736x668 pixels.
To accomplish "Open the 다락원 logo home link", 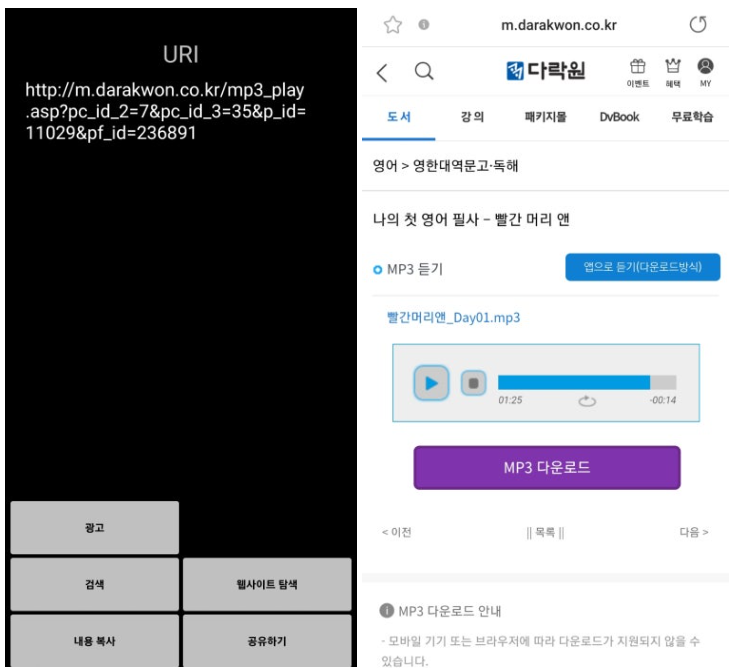I will click(x=545, y=70).
